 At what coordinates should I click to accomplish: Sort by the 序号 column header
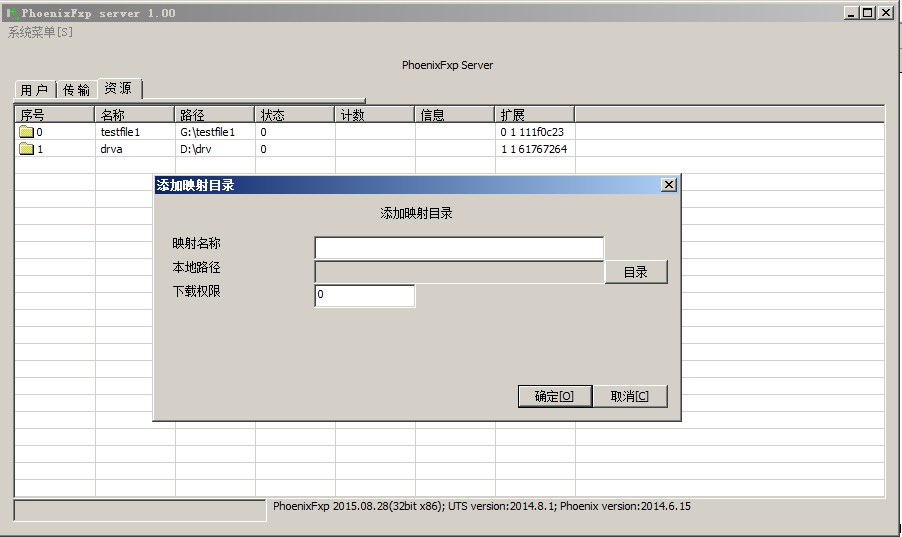tap(55, 115)
